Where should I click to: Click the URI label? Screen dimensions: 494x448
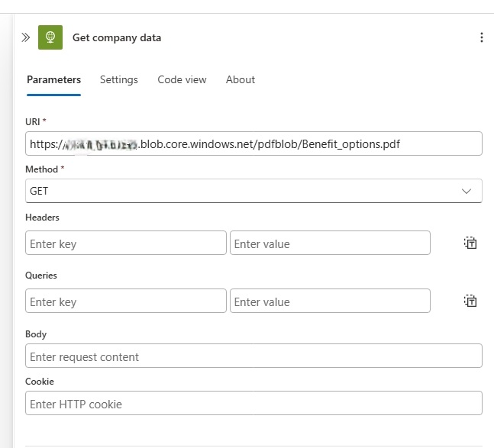point(33,122)
